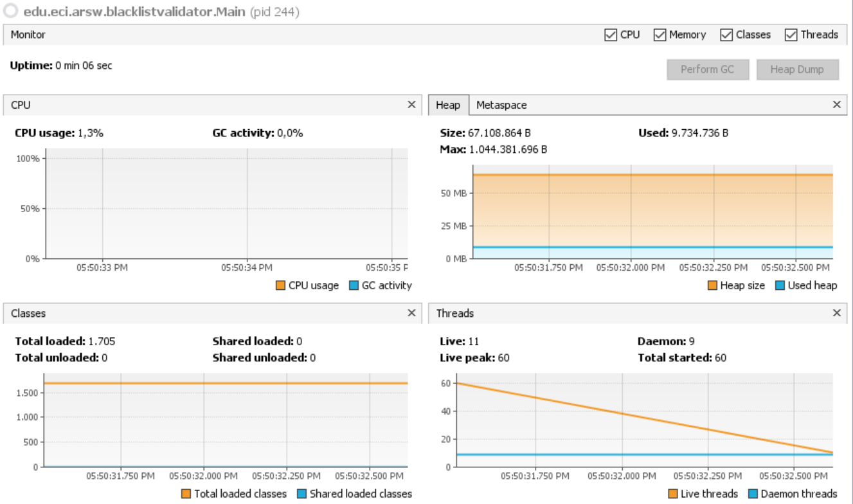853x504 pixels.
Task: Click the Classes panel title
Action: 28,313
